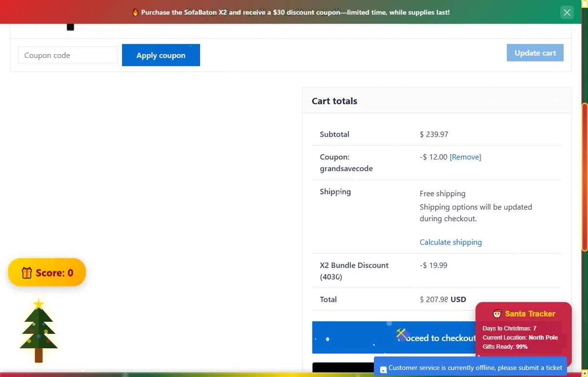Viewport: 588px width, 377px height.
Task: Click the promo banner discount coupon text
Action: click(295, 12)
